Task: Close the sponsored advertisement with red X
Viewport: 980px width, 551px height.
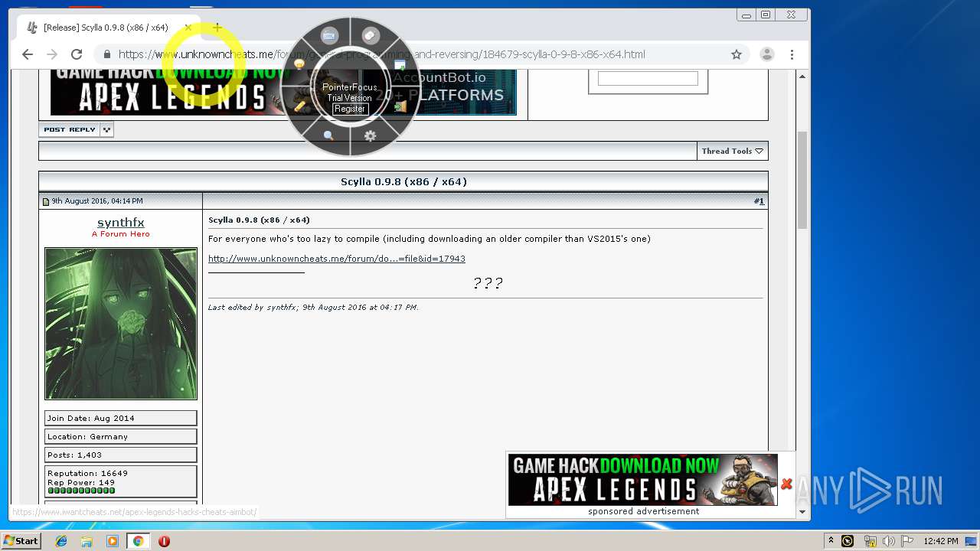Action: [x=786, y=484]
